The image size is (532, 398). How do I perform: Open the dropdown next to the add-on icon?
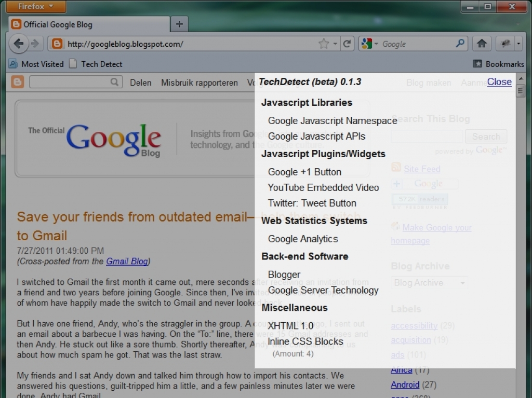click(x=518, y=44)
